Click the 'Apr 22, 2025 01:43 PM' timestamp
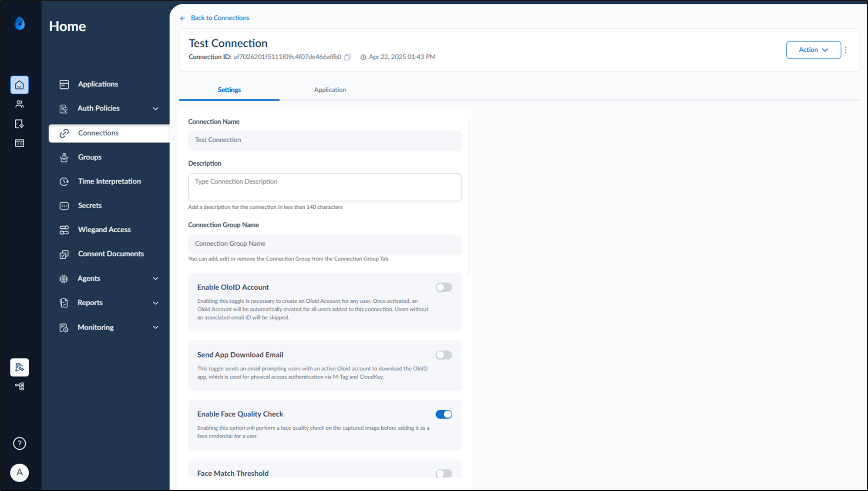Image resolution: width=868 pixels, height=491 pixels. [x=402, y=57]
